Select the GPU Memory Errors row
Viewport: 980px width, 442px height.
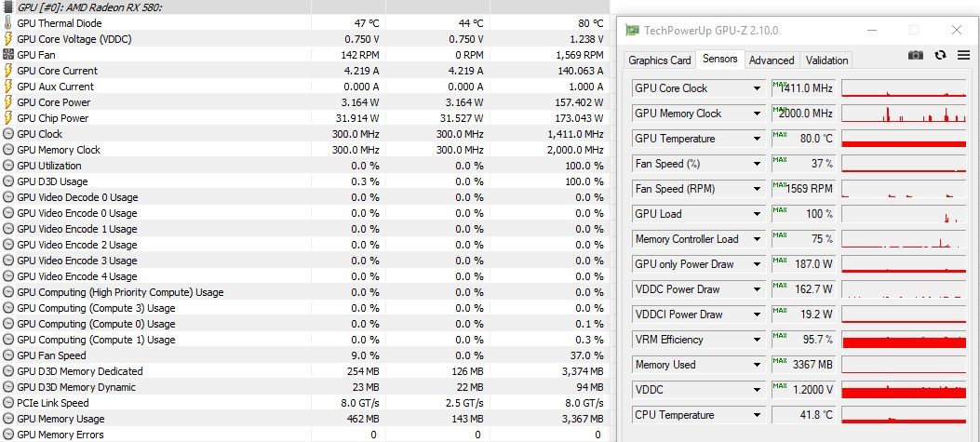305,435
